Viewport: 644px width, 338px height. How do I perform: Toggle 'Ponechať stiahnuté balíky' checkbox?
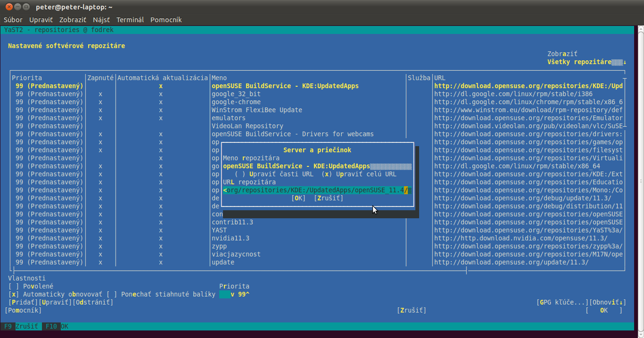[x=161, y=294]
